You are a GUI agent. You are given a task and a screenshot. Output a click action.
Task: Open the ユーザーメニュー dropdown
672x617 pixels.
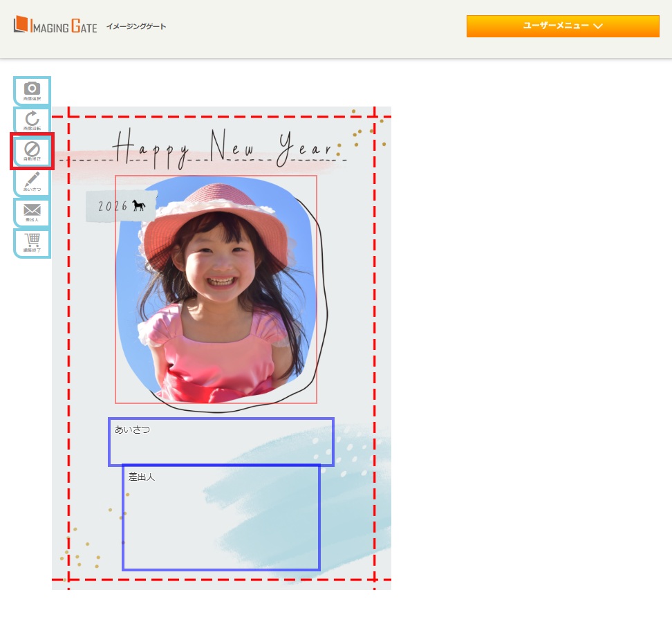(x=562, y=26)
